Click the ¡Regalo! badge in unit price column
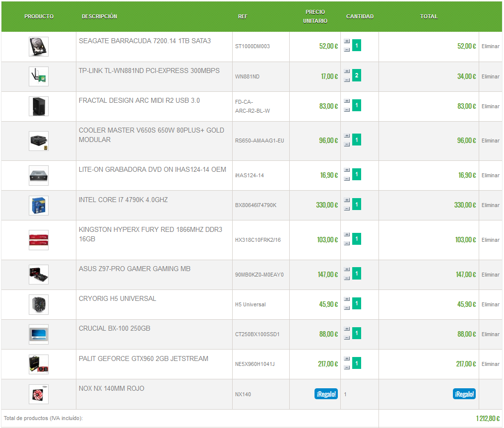The height and width of the screenshot is (428, 504). 326,394
